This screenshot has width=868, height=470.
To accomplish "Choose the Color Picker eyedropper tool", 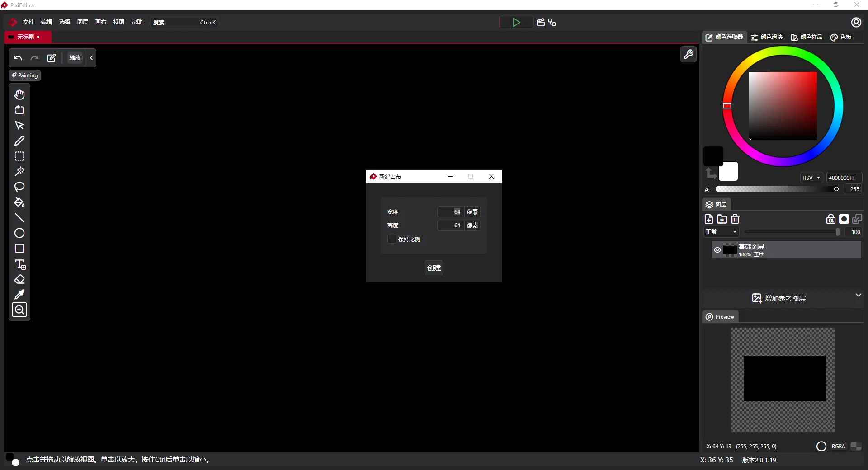I will 19,295.
